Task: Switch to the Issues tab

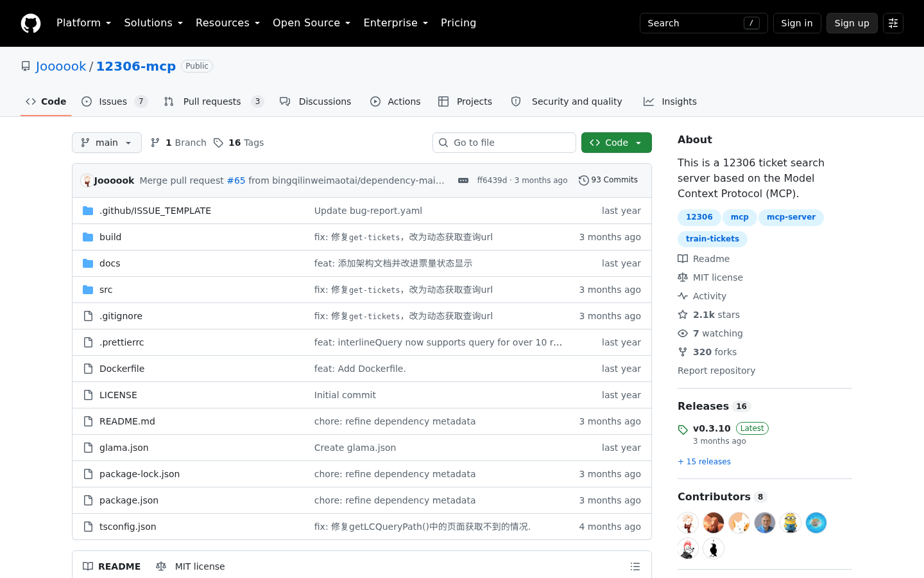Action: pos(114,101)
